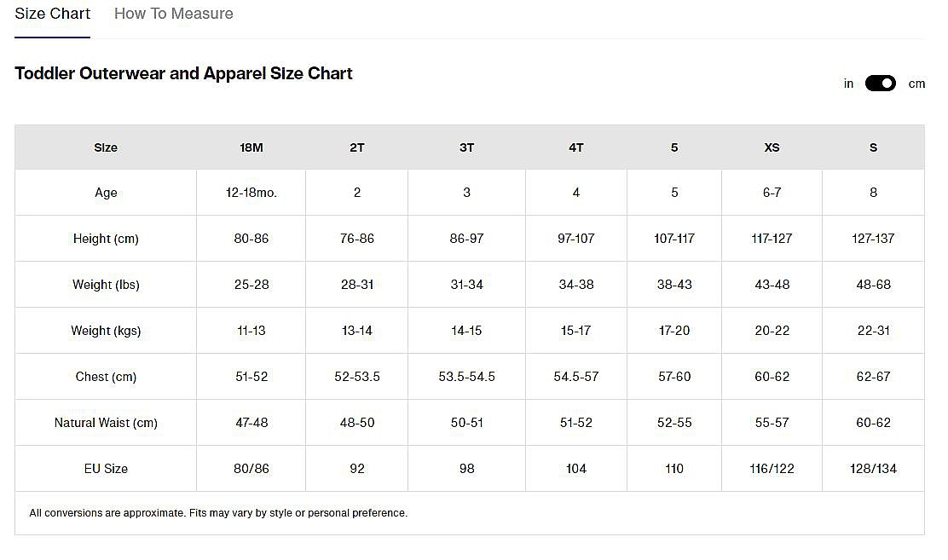Viewport: 948px width, 560px height.
Task: Click the 4T size column header
Action: click(576, 147)
